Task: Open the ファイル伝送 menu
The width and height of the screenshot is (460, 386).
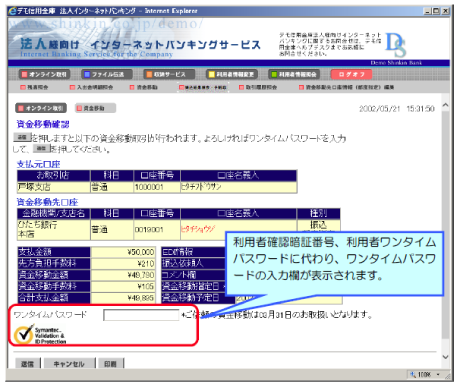Action: click(x=107, y=74)
